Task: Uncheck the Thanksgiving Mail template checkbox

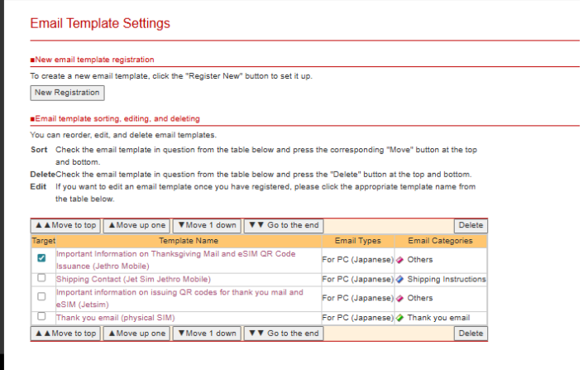Action: pyautogui.click(x=41, y=259)
